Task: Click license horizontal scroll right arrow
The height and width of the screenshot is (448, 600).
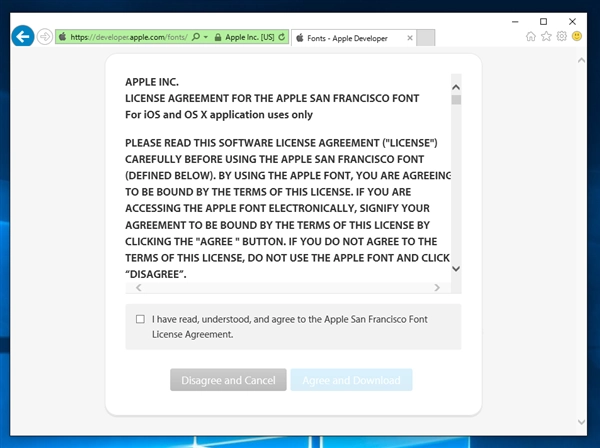Action: 437,288
